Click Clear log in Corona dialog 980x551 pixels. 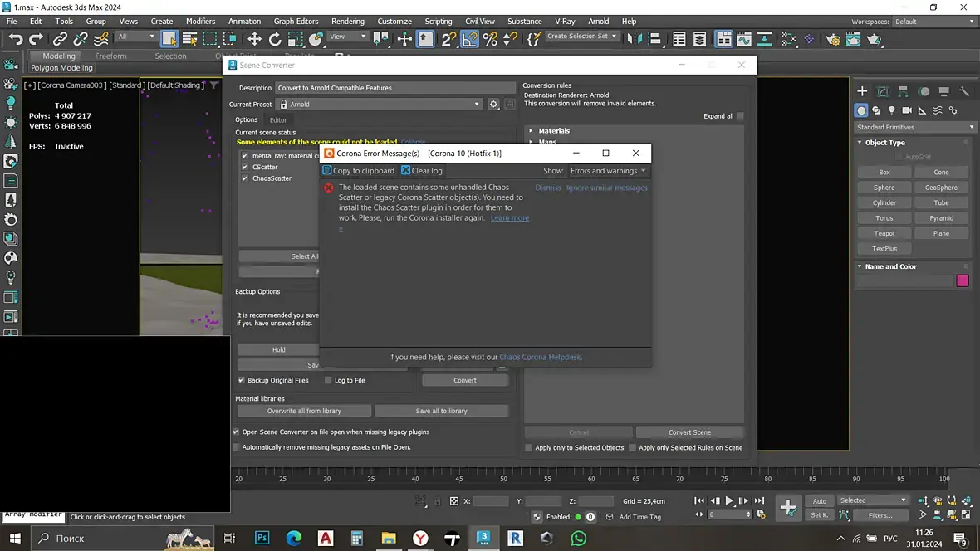(422, 171)
